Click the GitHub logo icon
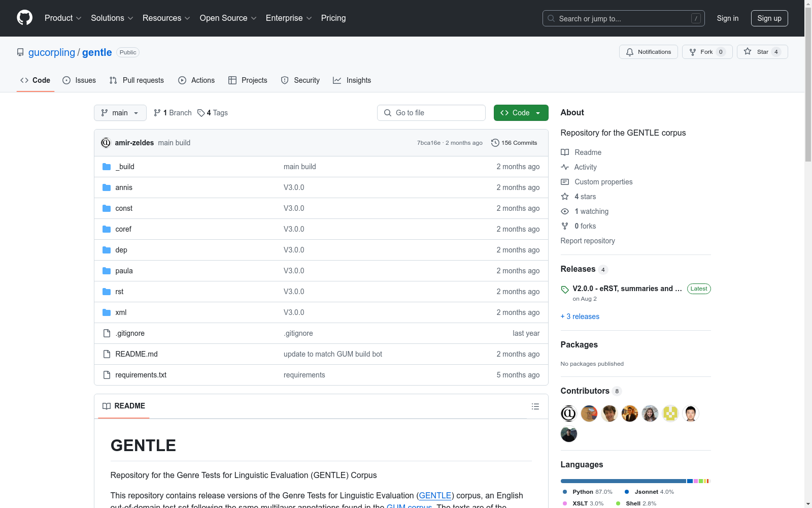The width and height of the screenshot is (812, 508). click(24, 18)
